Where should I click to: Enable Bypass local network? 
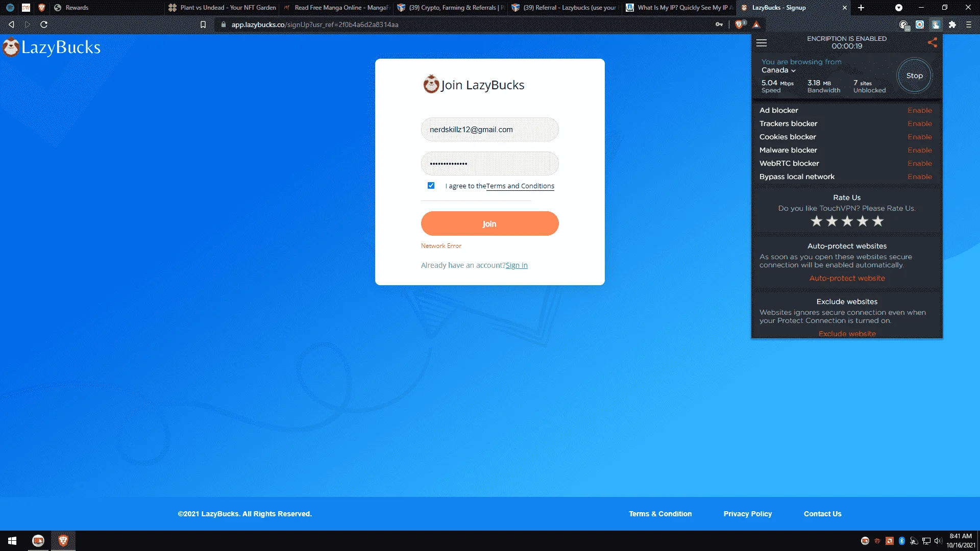point(919,177)
